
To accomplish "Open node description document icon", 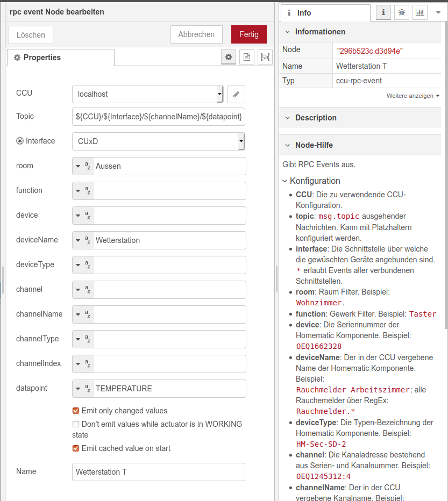I will coord(247,58).
